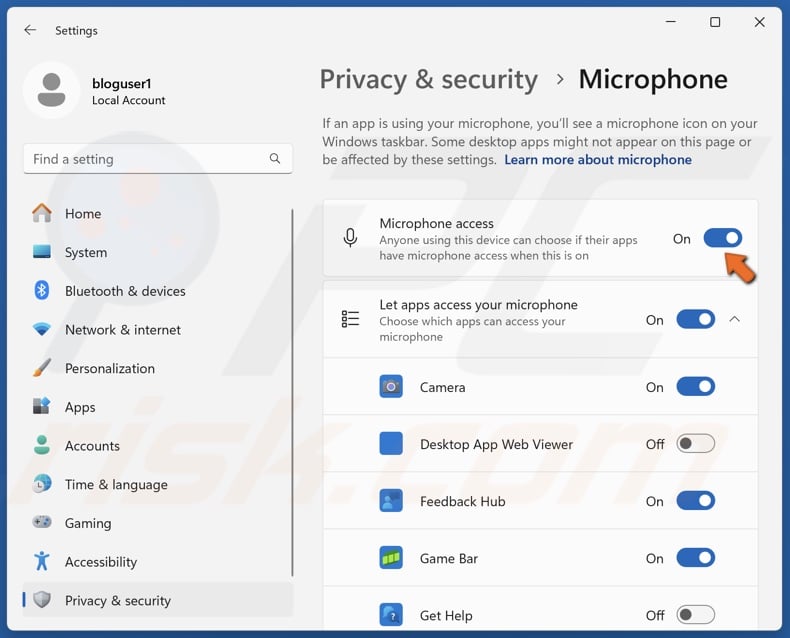Click the search magnifier icon
The height and width of the screenshot is (638, 790).
[x=275, y=159]
